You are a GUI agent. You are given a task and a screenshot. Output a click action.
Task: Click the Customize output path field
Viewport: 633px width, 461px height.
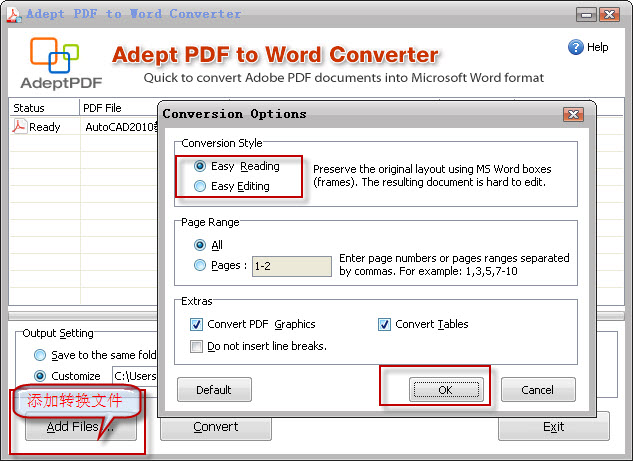coord(135,376)
